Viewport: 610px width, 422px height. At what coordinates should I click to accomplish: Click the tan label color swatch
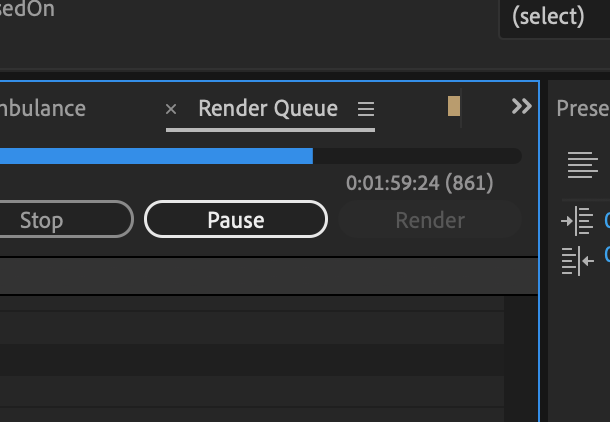454,106
